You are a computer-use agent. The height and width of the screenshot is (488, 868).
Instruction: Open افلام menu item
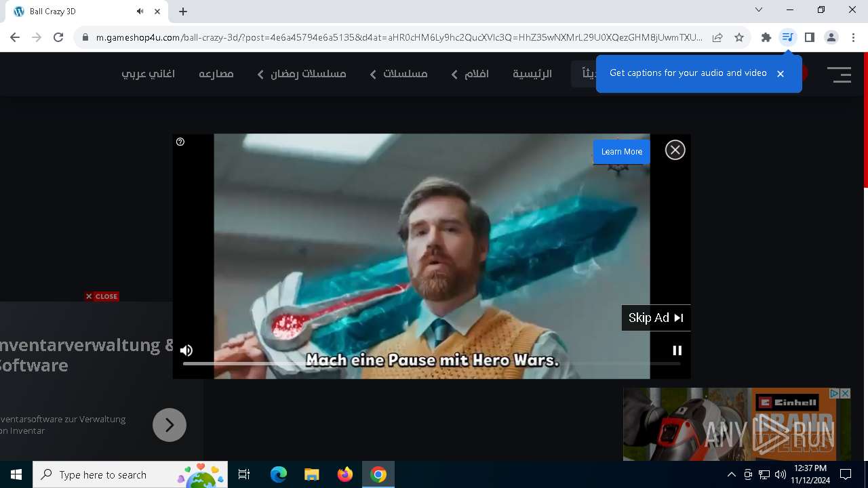point(477,74)
